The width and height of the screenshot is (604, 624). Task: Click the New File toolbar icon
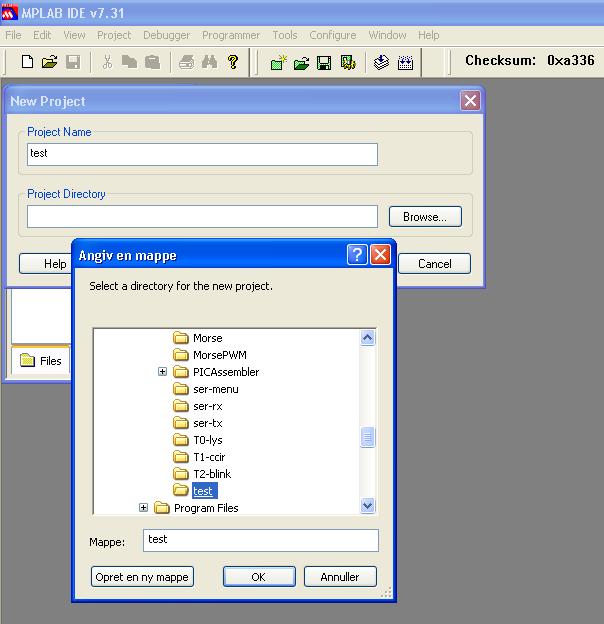27,62
